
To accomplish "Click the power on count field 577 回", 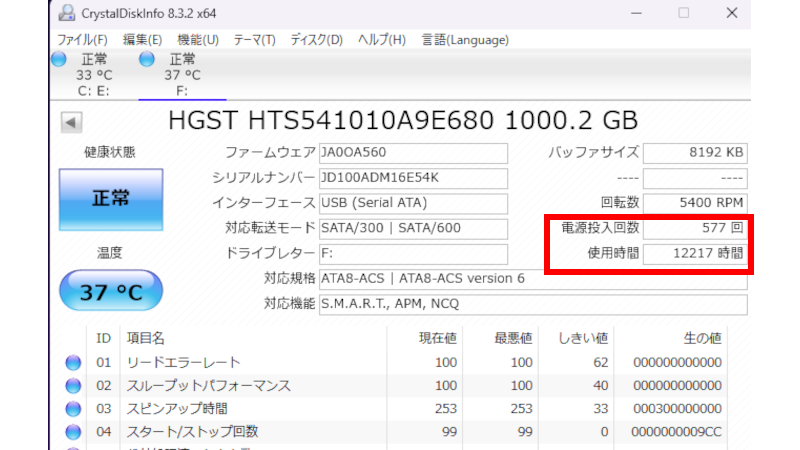I will (695, 228).
